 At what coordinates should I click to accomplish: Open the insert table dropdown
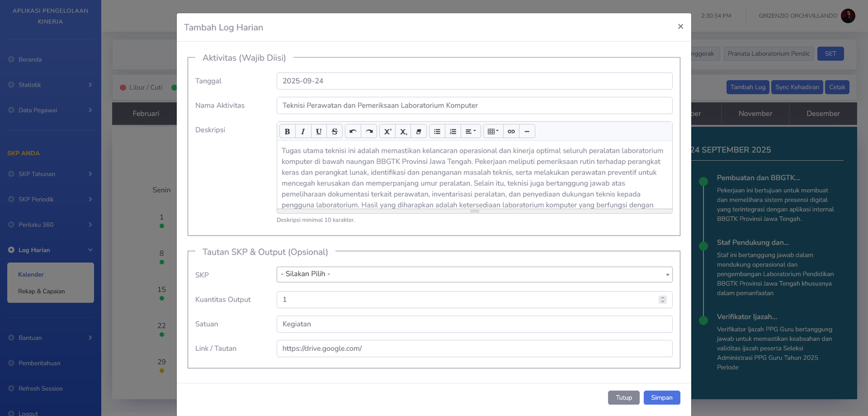click(x=493, y=131)
